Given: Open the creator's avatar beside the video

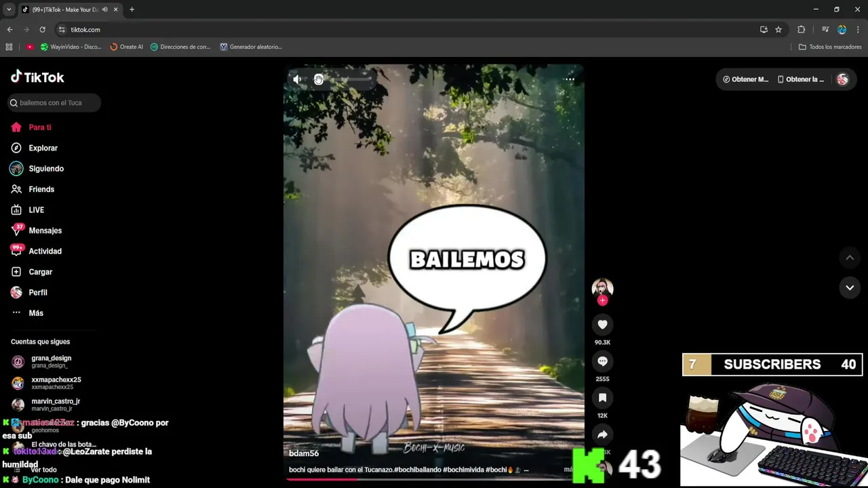Looking at the screenshot, I should 602,287.
